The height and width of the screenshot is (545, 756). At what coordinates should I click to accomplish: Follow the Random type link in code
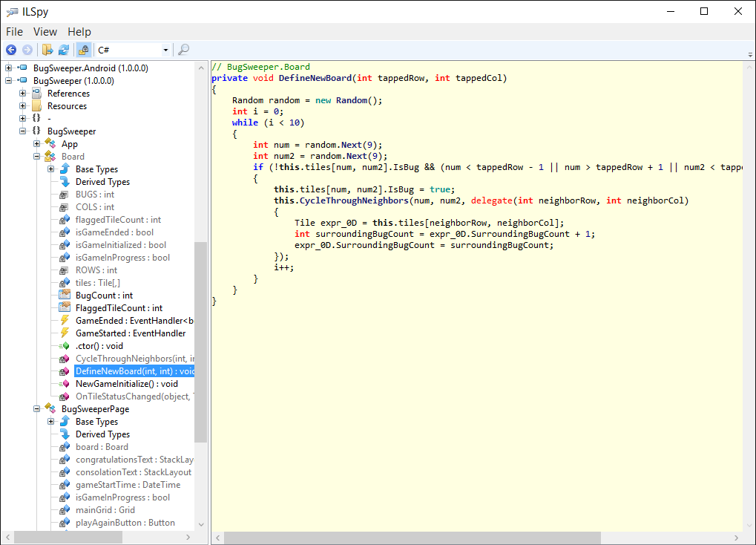point(247,100)
